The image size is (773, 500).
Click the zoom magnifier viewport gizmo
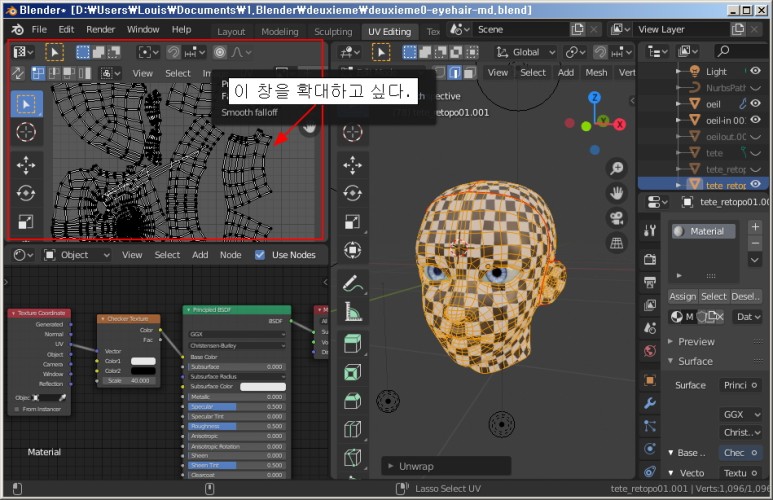coord(617,169)
